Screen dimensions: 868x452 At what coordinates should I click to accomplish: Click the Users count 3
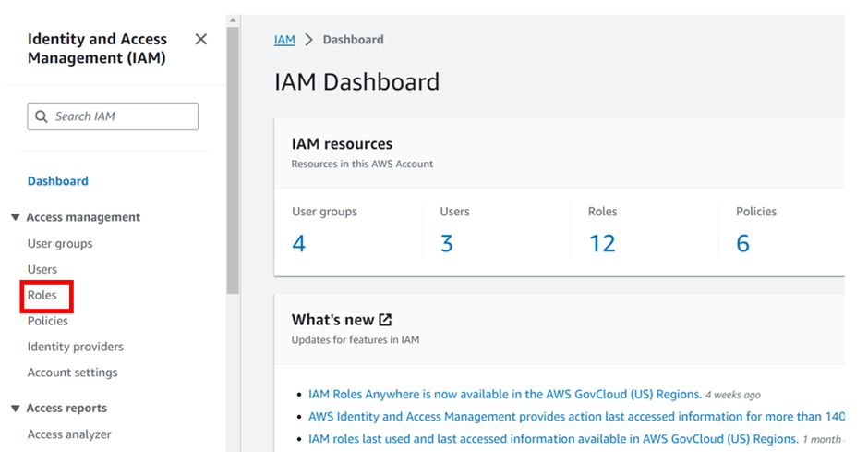(447, 243)
